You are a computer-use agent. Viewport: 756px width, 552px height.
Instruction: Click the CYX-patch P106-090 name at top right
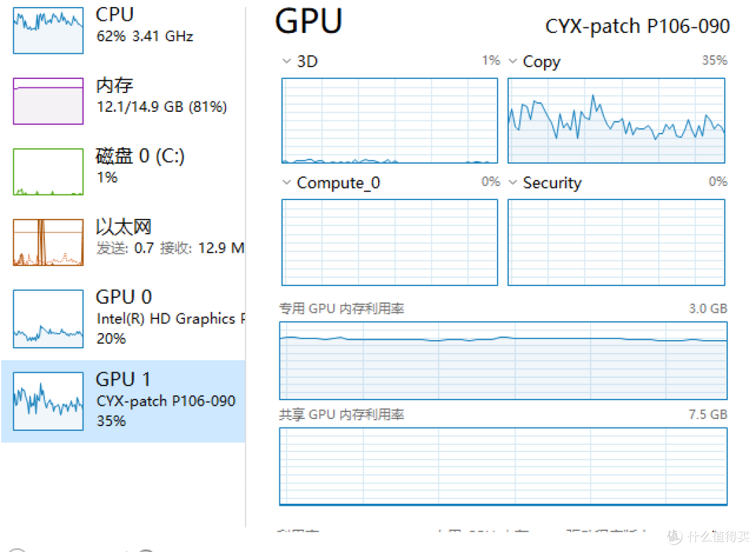click(637, 27)
